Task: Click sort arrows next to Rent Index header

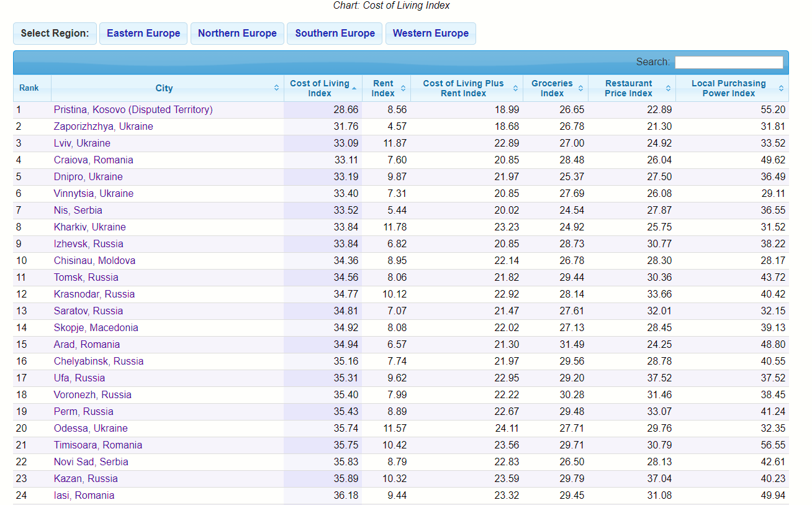Action: pyautogui.click(x=403, y=88)
